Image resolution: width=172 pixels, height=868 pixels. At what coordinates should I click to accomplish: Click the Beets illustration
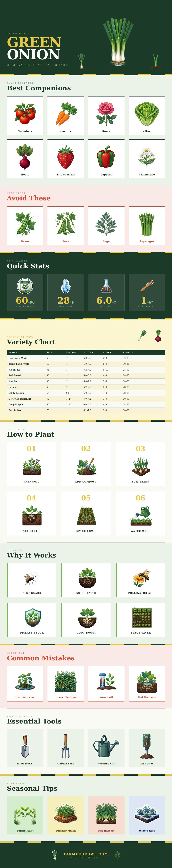(x=25, y=157)
